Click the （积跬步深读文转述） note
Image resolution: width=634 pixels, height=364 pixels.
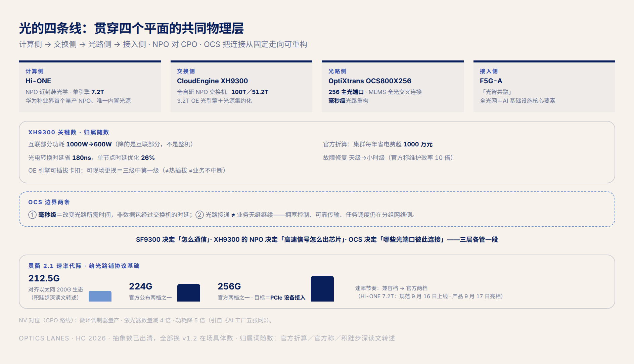(55, 298)
